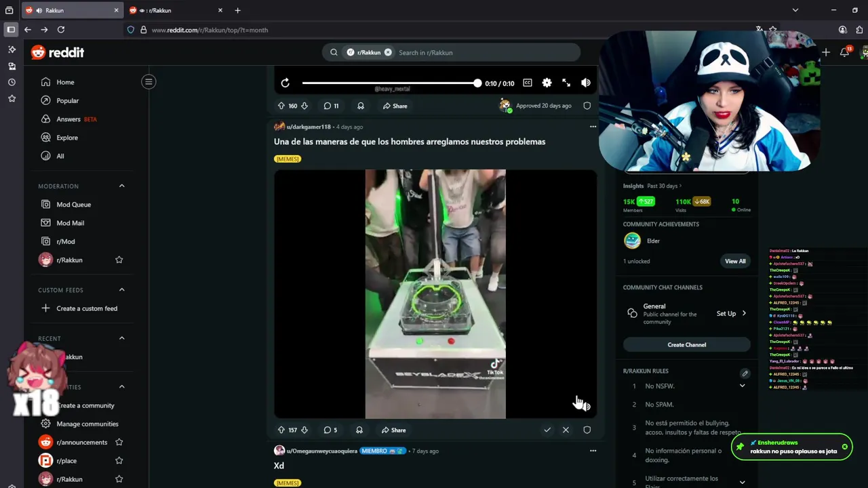868x488 pixels.
Task: Upvote the post with 157 votes
Action: (281, 430)
